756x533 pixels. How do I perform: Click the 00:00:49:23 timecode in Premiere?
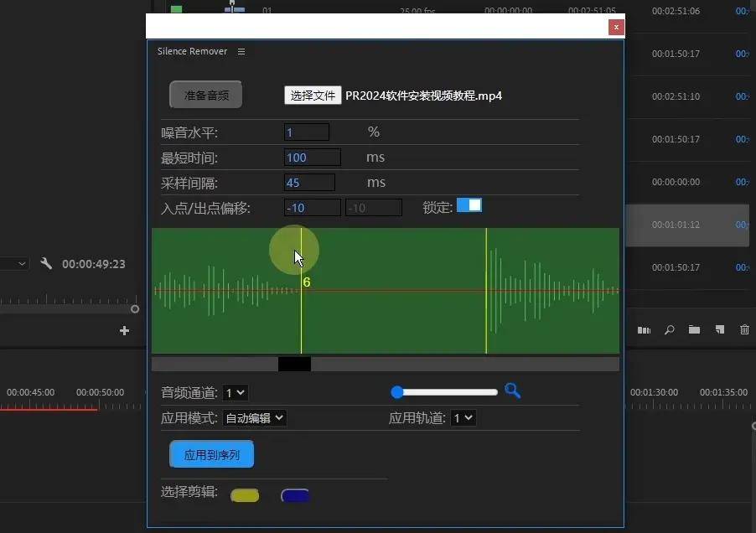tap(94, 264)
